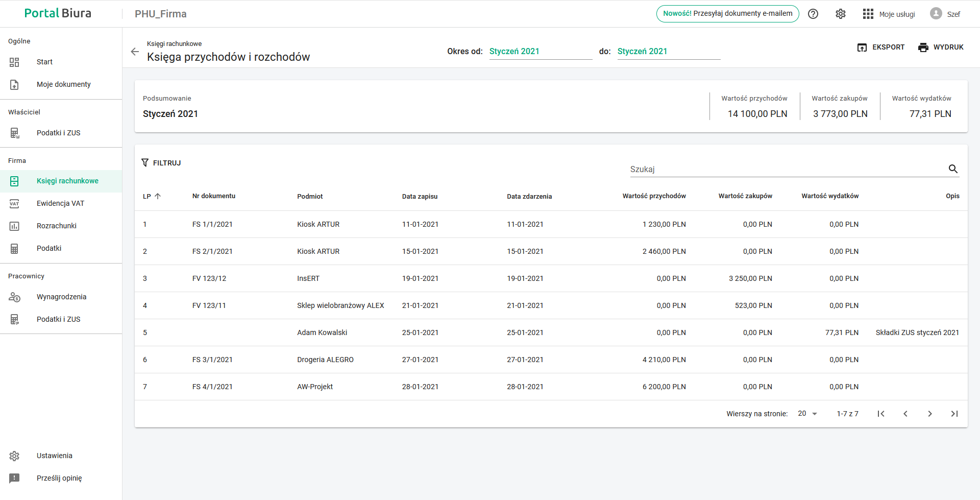Click the Szef user avatar
Viewport: 980px width, 500px height.
[x=936, y=14]
